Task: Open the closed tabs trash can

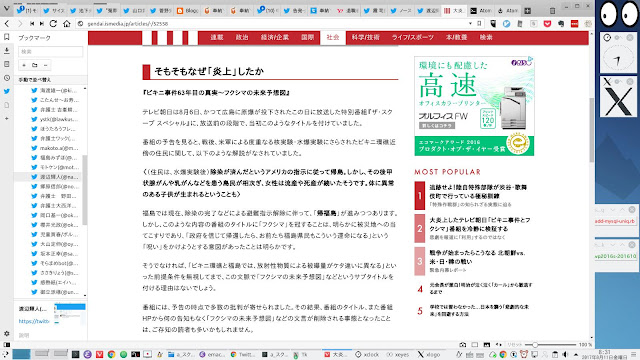Action: point(552,11)
